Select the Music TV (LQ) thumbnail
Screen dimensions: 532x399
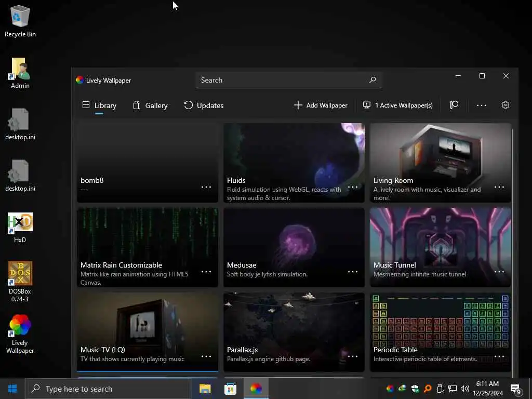coord(148,332)
